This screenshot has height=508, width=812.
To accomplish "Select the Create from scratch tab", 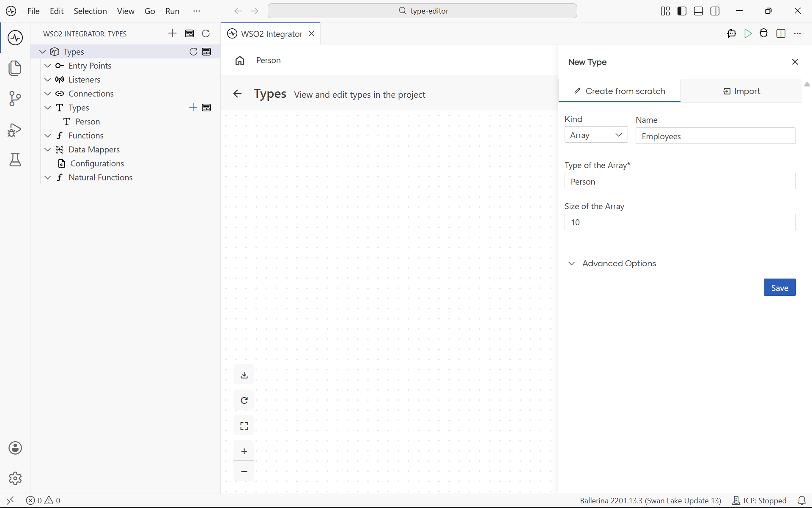I will (620, 91).
